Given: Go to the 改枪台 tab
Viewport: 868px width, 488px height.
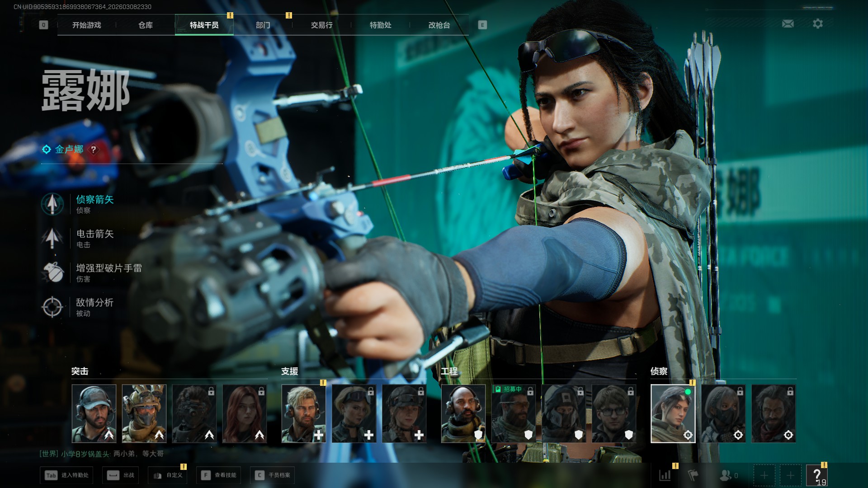Looking at the screenshot, I should coord(439,25).
